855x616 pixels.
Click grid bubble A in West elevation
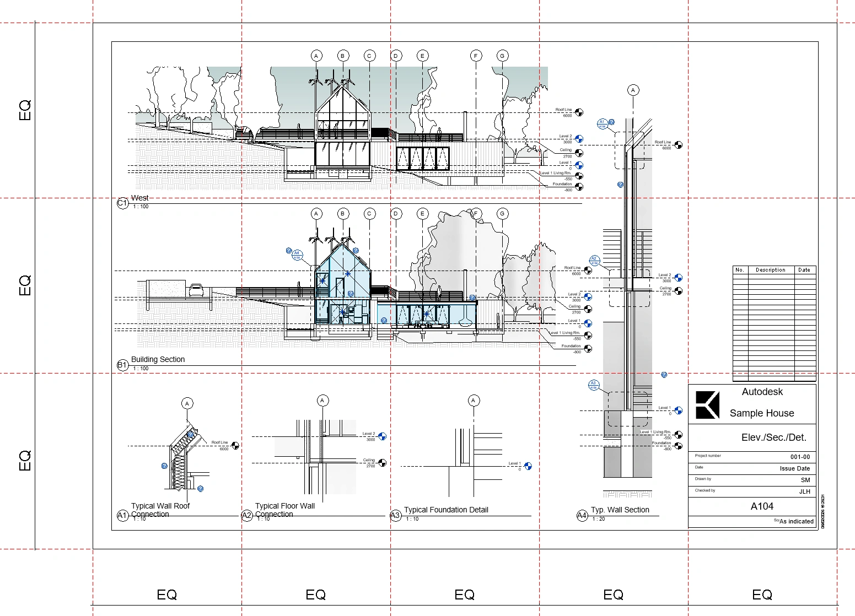[x=316, y=56]
